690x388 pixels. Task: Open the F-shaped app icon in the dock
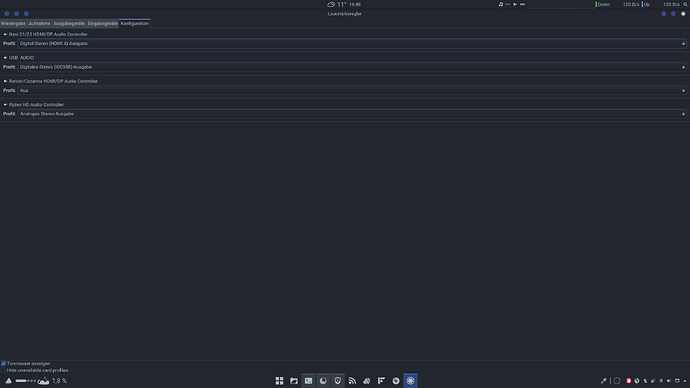pyautogui.click(x=381, y=381)
